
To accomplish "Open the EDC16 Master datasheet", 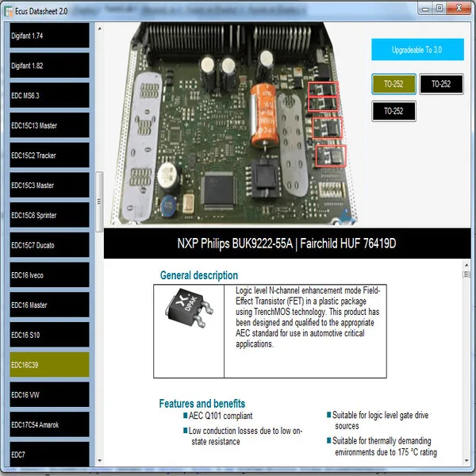I will tap(49, 305).
